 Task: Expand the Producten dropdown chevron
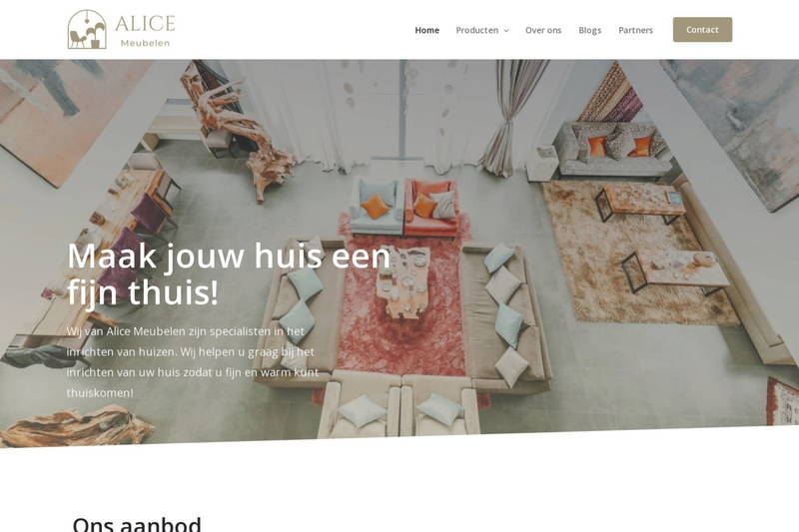506,31
